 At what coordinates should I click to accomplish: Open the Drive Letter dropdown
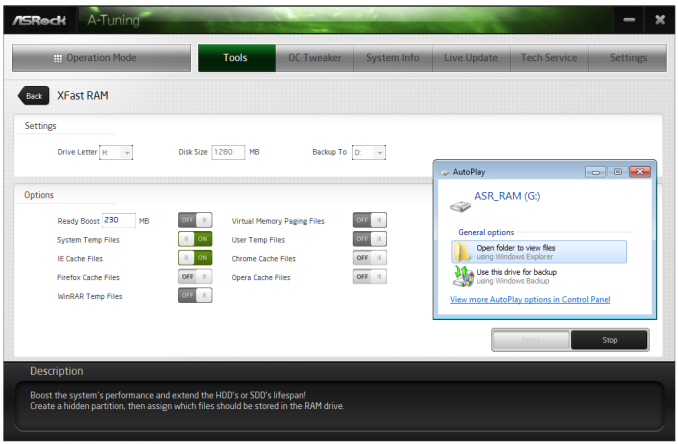pos(116,153)
